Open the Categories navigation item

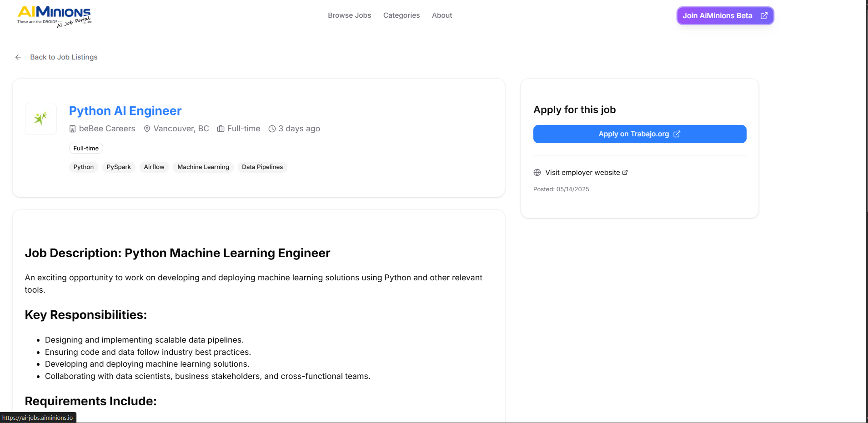[x=401, y=15]
